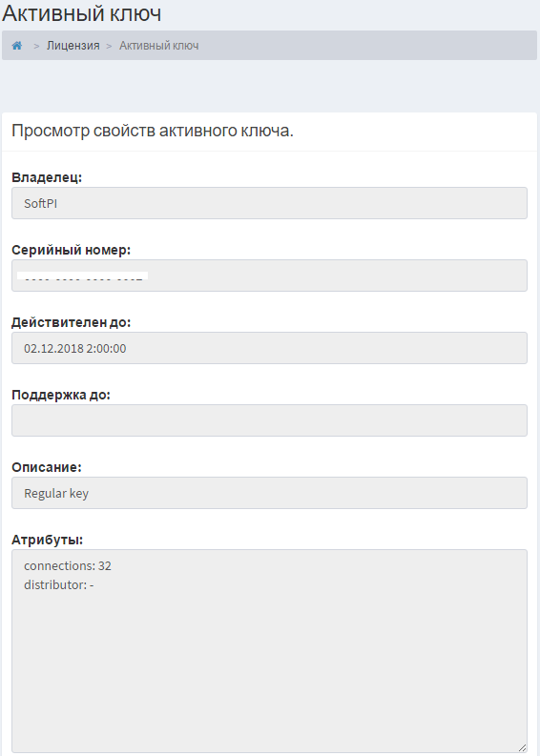Select the Действителен до date field

(269, 348)
